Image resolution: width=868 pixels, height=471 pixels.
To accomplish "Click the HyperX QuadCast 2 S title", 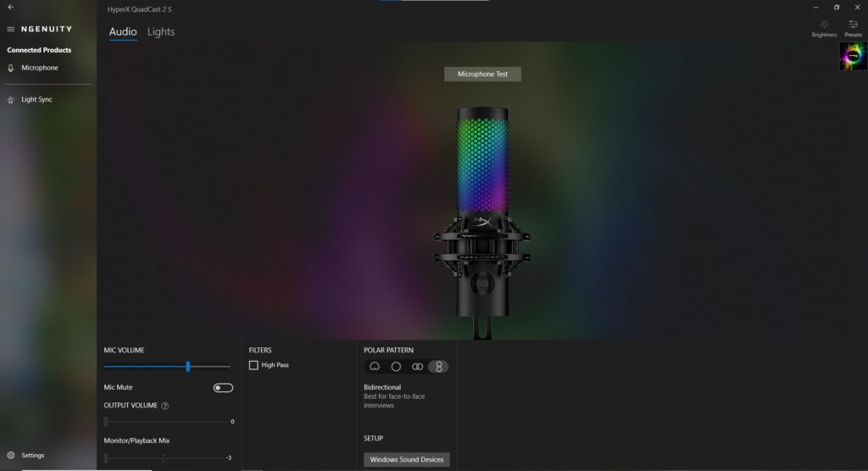I will (140, 9).
